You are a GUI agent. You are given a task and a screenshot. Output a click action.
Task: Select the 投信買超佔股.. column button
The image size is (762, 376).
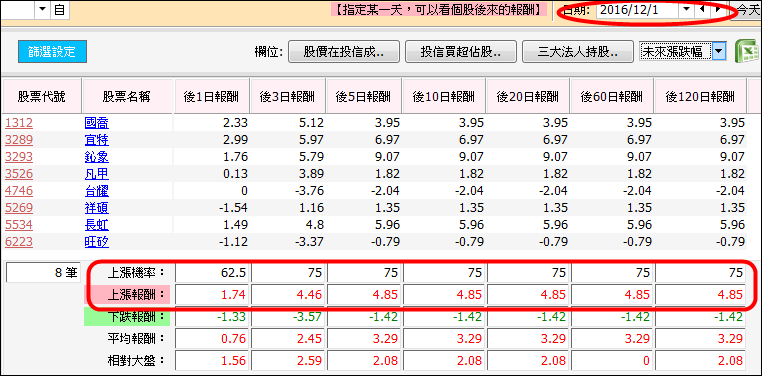tap(461, 51)
